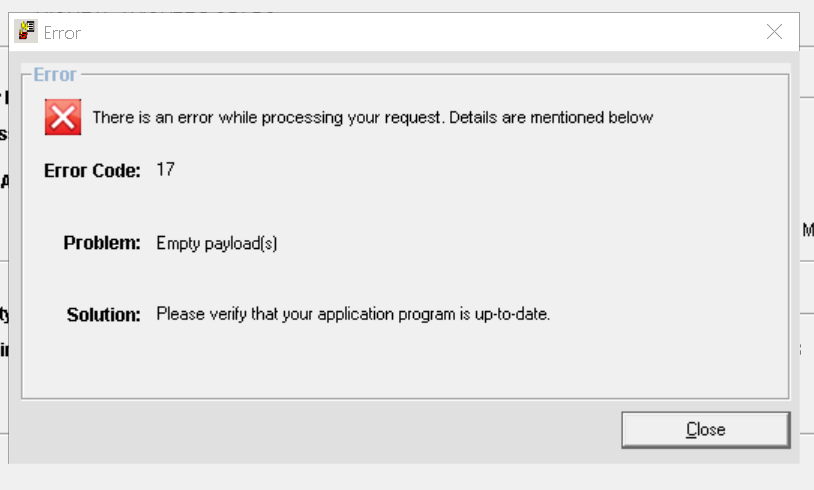Click the "Error Code:" label
814x490 pixels.
pyautogui.click(x=92, y=171)
